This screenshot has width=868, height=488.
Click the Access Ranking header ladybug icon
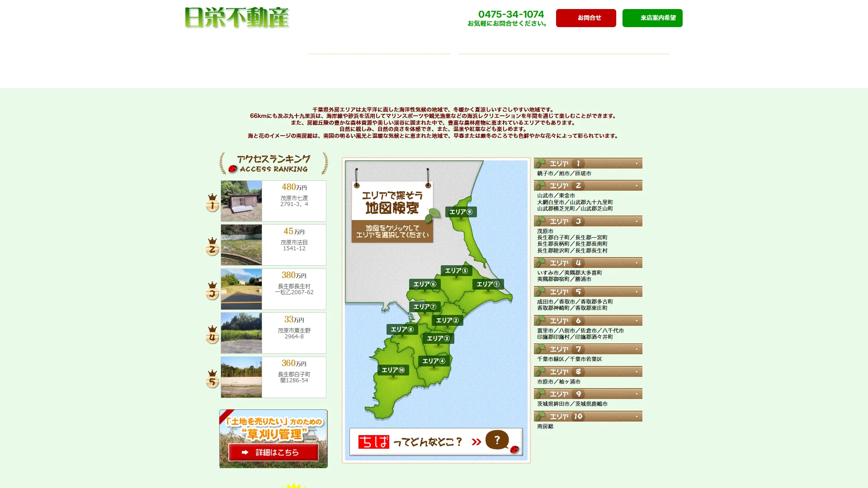pos(233,169)
